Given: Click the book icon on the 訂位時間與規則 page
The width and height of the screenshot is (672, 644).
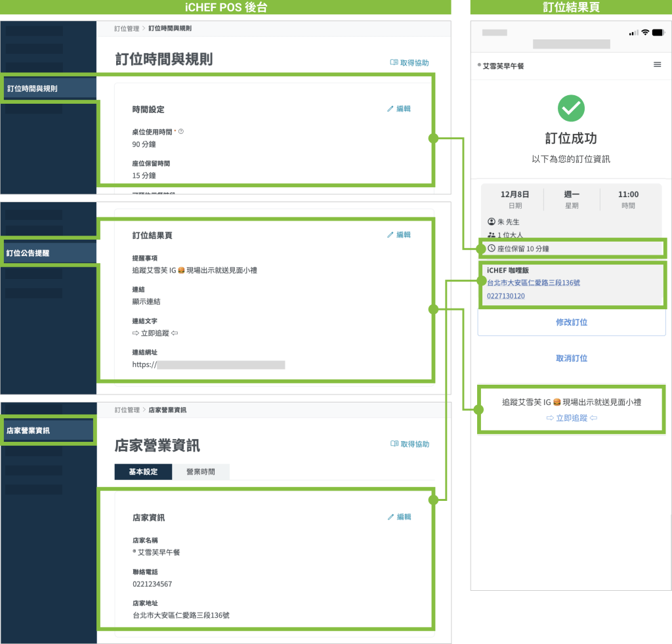Looking at the screenshot, I should (x=394, y=63).
